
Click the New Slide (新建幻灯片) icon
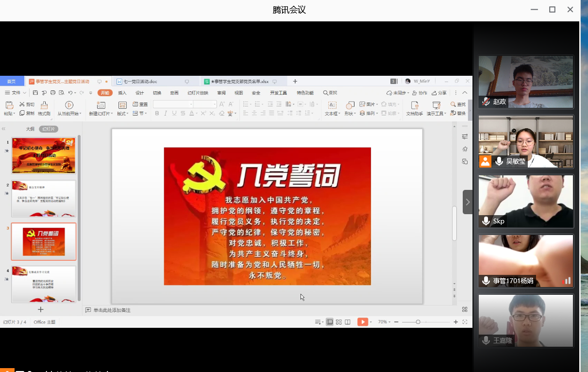pyautogui.click(x=101, y=105)
